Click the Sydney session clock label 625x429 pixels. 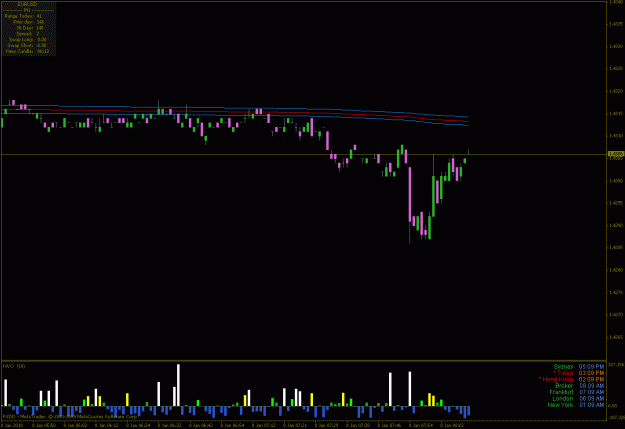tap(563, 366)
